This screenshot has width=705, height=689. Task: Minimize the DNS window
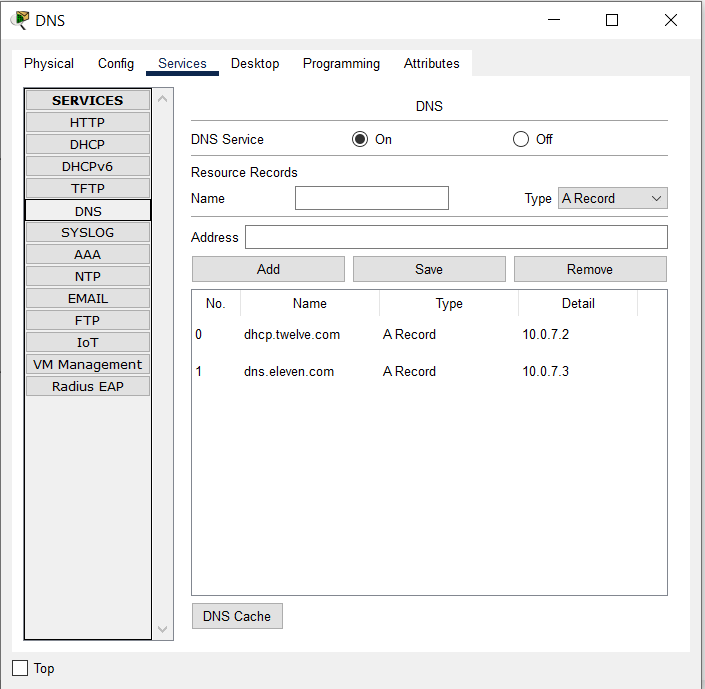[x=554, y=20]
